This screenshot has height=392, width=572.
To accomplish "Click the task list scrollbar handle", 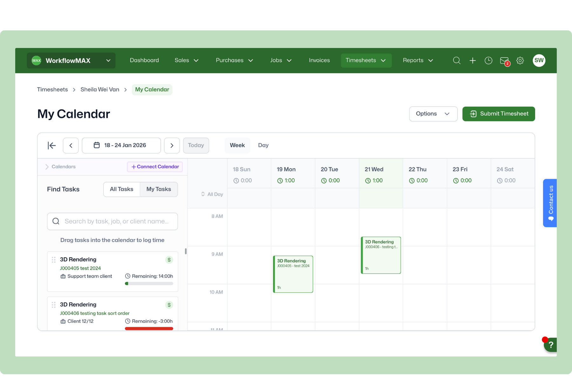I will coord(186,251).
